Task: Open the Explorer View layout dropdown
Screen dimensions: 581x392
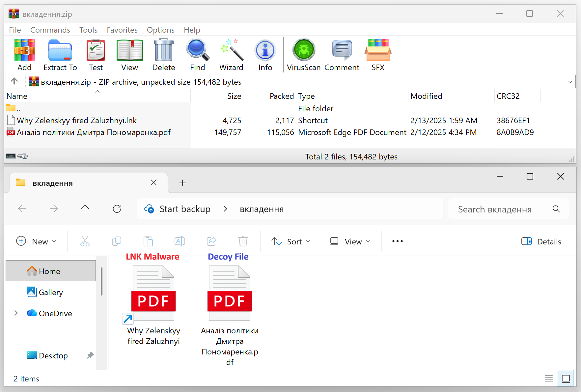Action: [350, 241]
